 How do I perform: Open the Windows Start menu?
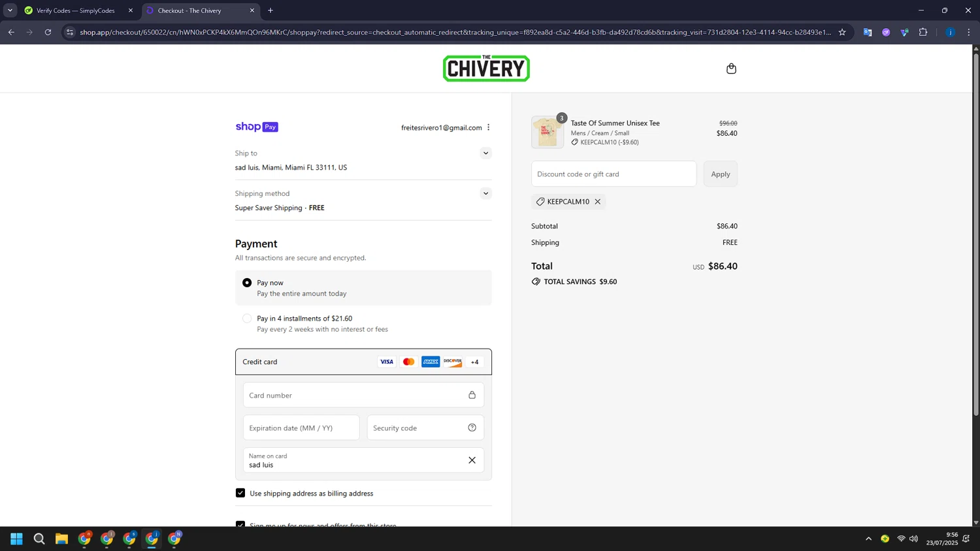17,539
